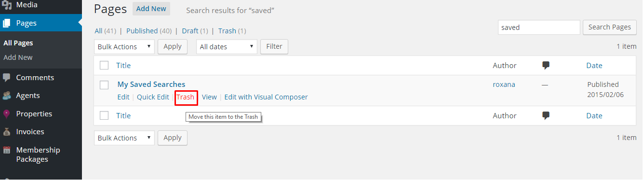Viewport: 644px width, 182px height.
Task: Sort the table by the Date column header
Action: coord(594,66)
